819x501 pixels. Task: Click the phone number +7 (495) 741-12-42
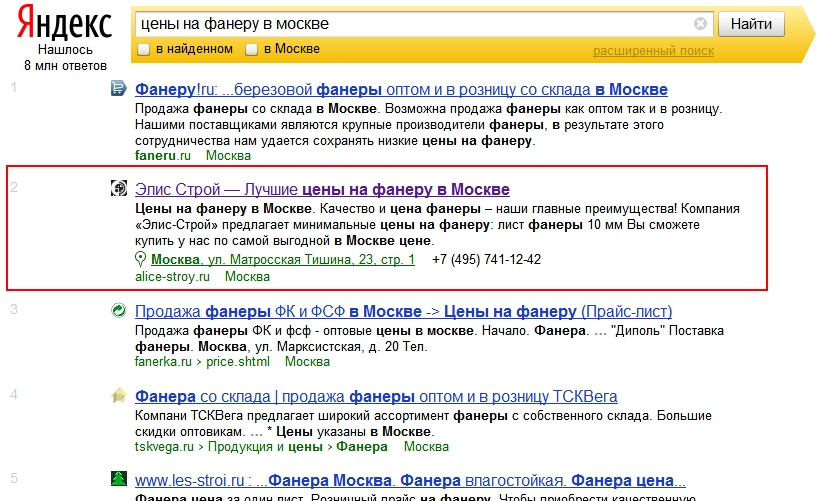coord(486,260)
